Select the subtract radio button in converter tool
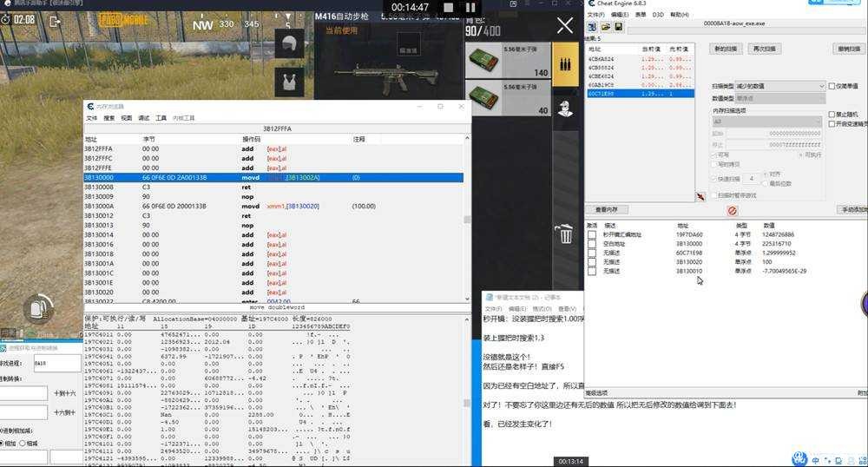The height and width of the screenshot is (467, 868). click(x=23, y=444)
